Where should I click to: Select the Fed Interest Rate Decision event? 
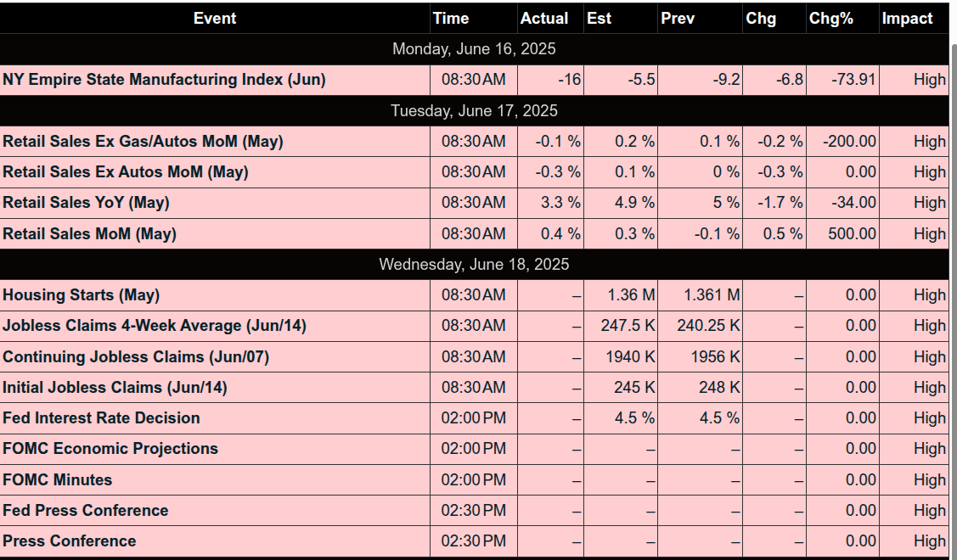pos(101,418)
